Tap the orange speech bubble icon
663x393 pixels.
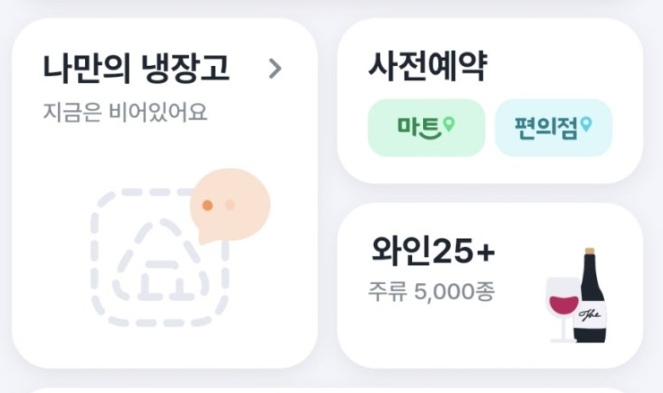[230, 206]
